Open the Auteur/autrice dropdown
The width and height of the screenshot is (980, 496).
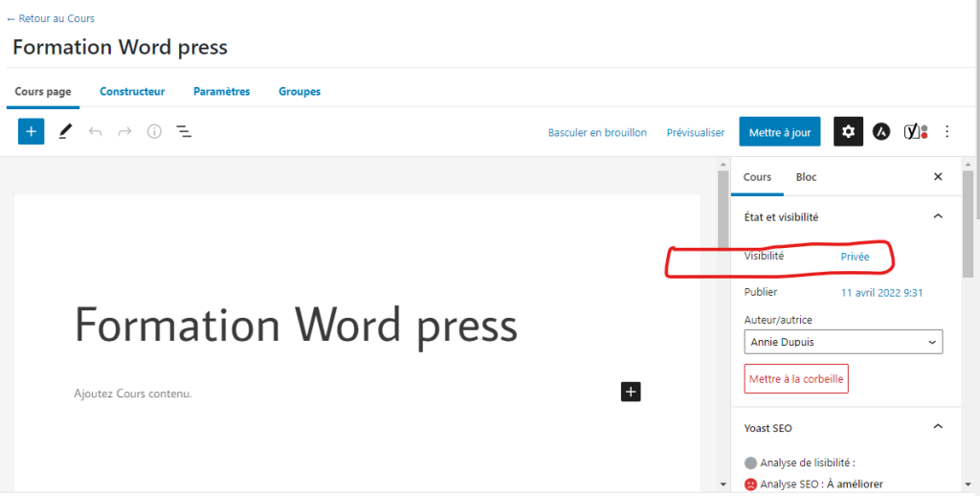842,342
